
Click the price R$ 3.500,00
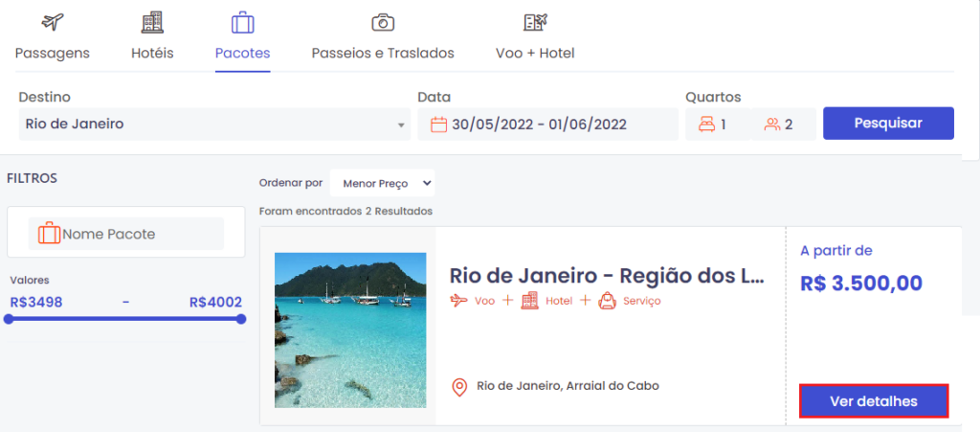click(861, 284)
